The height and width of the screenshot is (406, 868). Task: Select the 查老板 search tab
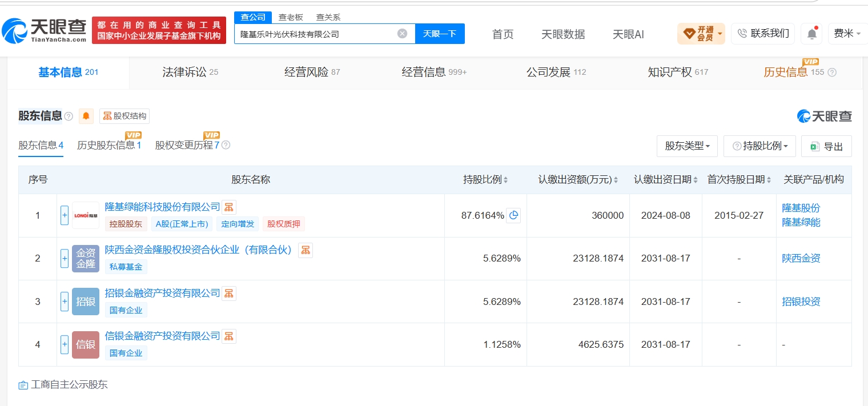pyautogui.click(x=291, y=17)
